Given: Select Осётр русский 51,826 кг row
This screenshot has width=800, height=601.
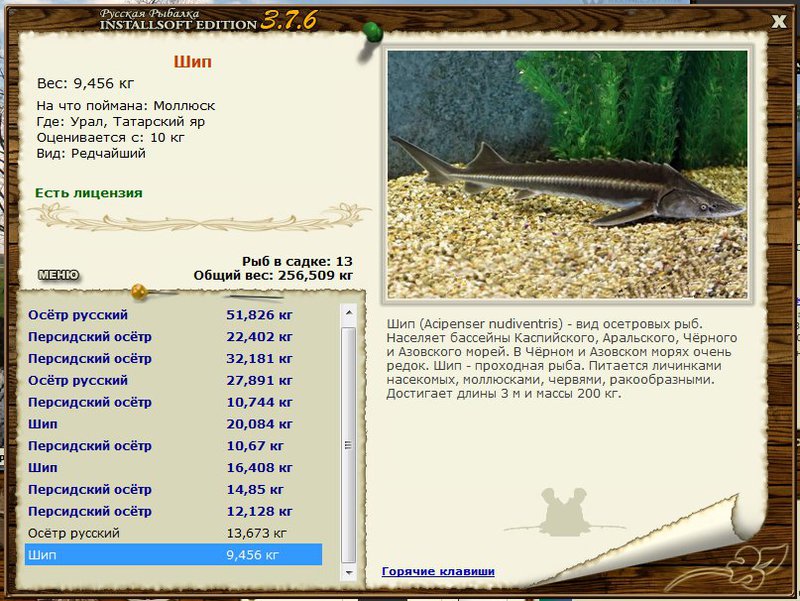Looking at the screenshot, I should (x=173, y=315).
